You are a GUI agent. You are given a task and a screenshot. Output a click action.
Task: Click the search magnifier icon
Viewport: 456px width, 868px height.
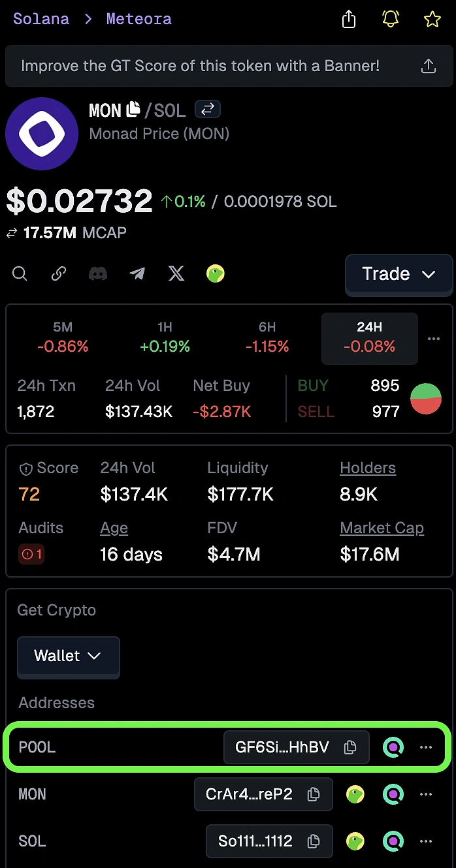[20, 273]
